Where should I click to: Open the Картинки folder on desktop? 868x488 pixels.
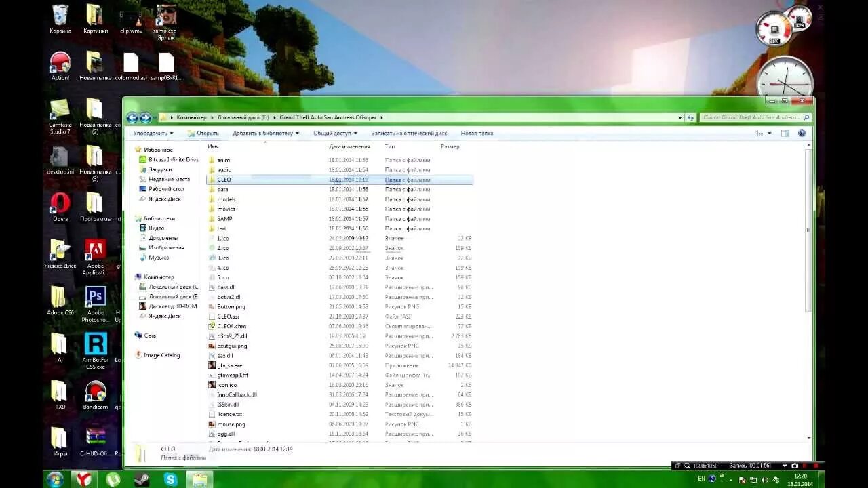(95, 18)
